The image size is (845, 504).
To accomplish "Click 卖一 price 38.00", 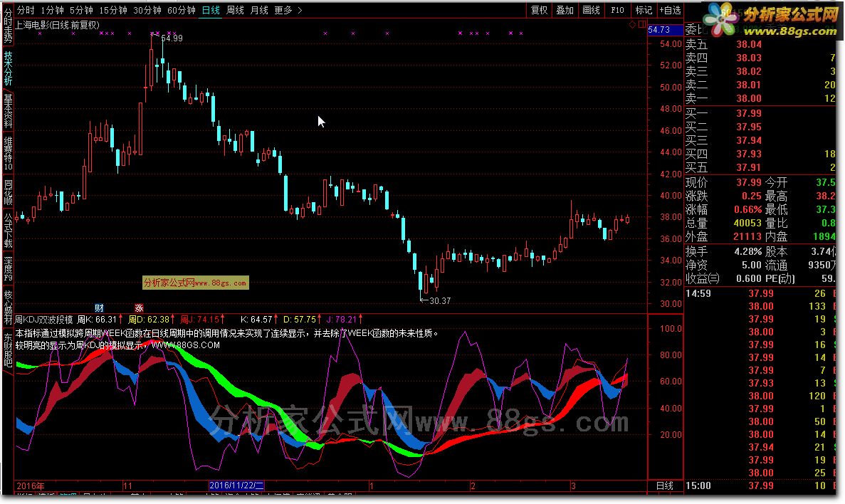I will (x=749, y=99).
